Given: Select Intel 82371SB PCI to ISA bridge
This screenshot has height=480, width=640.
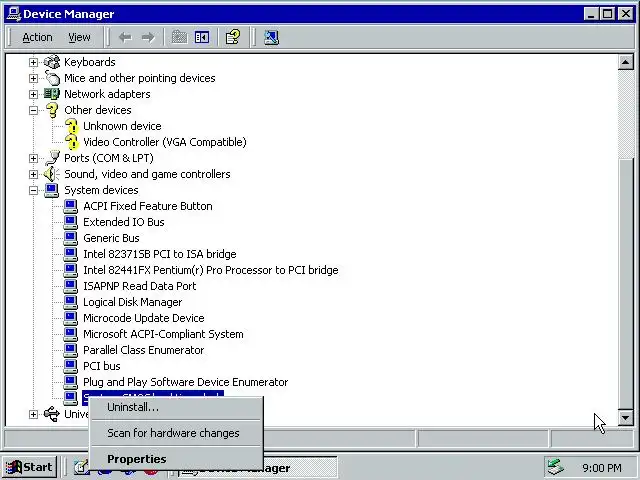Looking at the screenshot, I should 160,254.
